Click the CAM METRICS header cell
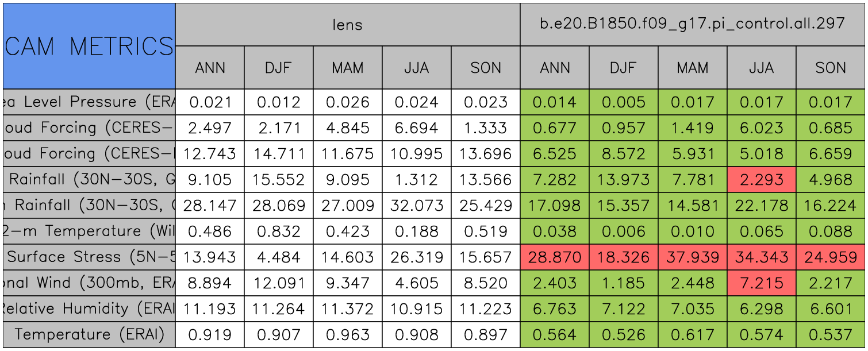 [x=89, y=46]
